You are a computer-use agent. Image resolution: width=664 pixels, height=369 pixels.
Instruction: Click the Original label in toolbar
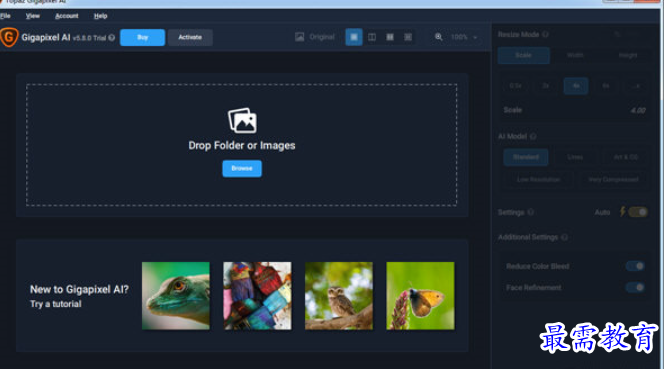coord(322,37)
